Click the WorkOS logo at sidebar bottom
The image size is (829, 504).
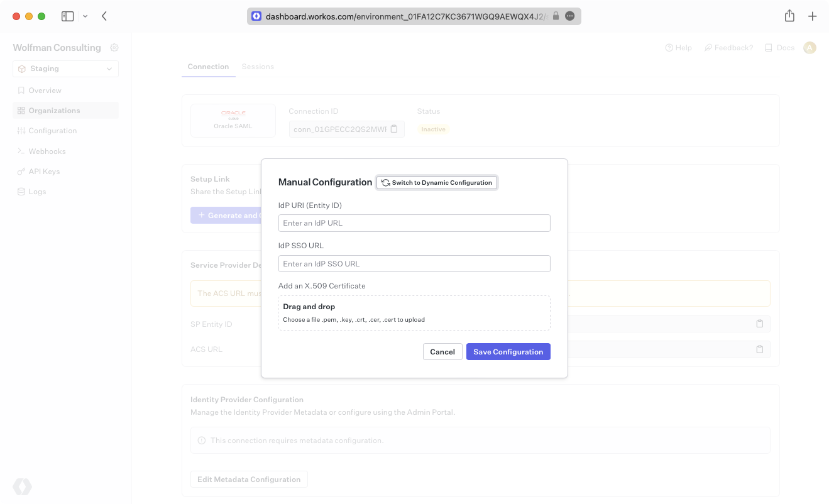tap(23, 486)
